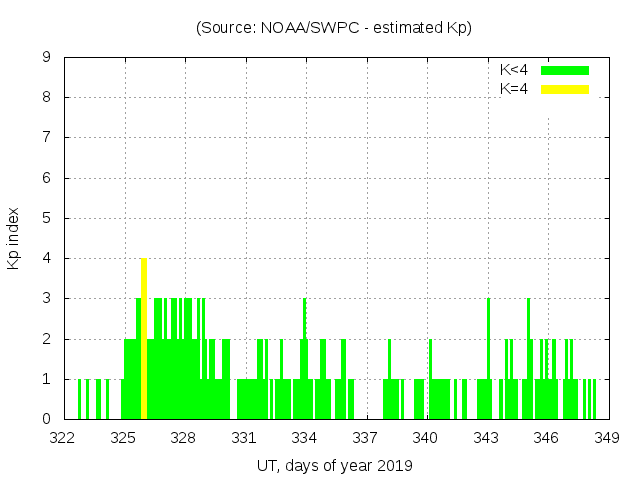Select the 325 tick on the x-axis

click(x=124, y=437)
